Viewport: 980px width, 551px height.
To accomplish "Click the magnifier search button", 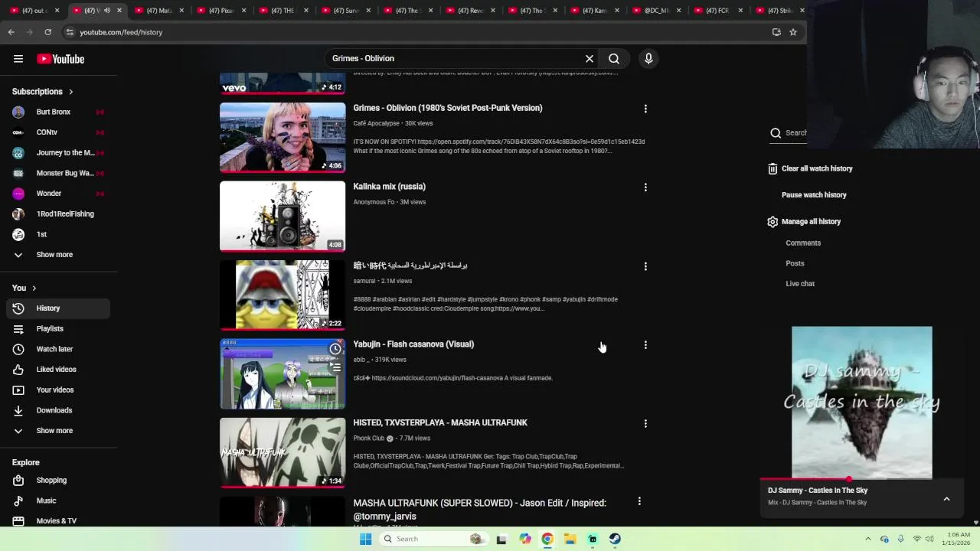I will click(614, 58).
